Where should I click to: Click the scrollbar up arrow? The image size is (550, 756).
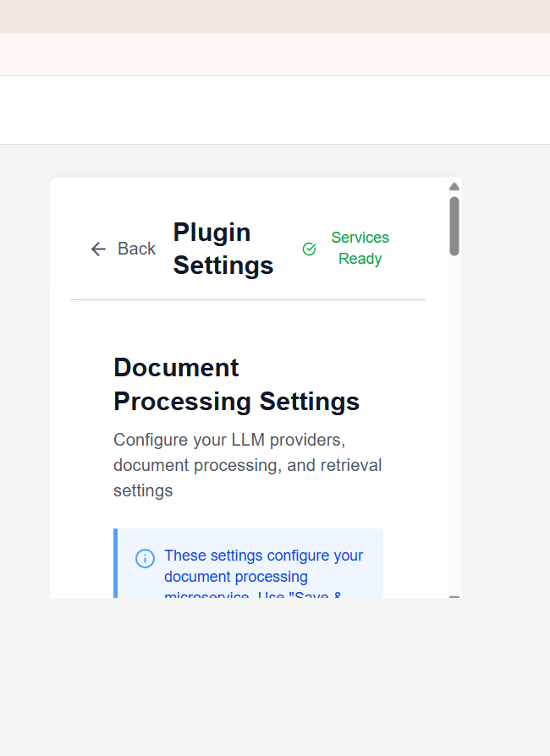pyautogui.click(x=454, y=186)
